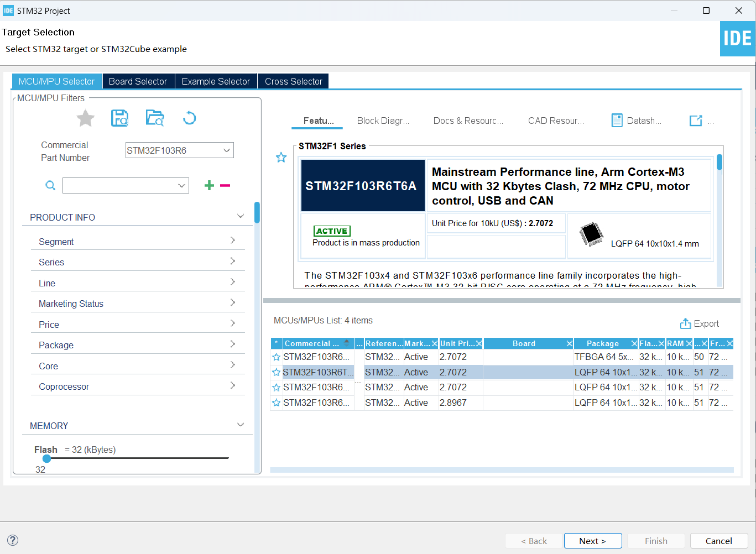Viewport: 756px width, 554px height.
Task: Select the Features tab
Action: coord(319,121)
